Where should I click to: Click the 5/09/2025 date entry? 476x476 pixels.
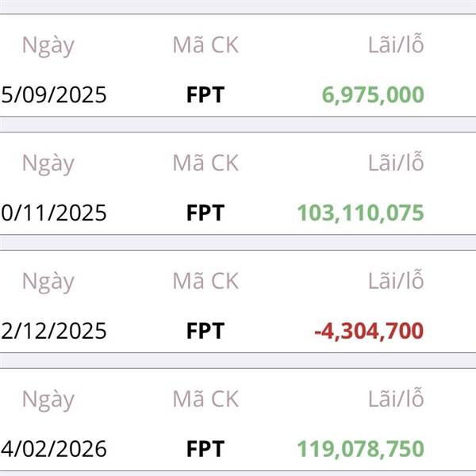click(54, 95)
